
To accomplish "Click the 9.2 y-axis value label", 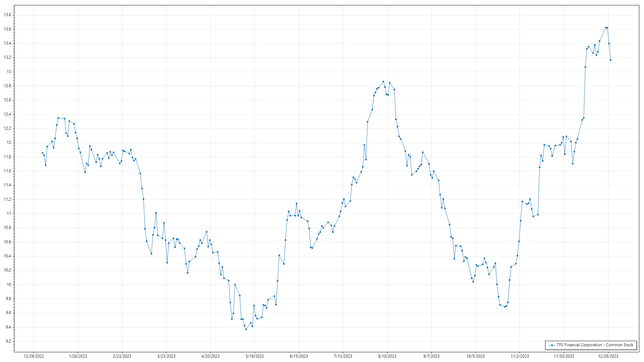I will pos(8,341).
